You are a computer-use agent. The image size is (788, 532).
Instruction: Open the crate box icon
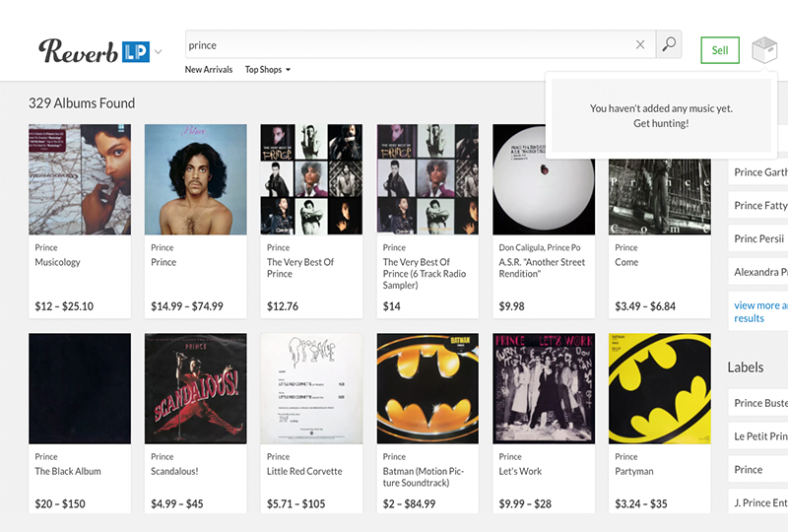(x=764, y=50)
